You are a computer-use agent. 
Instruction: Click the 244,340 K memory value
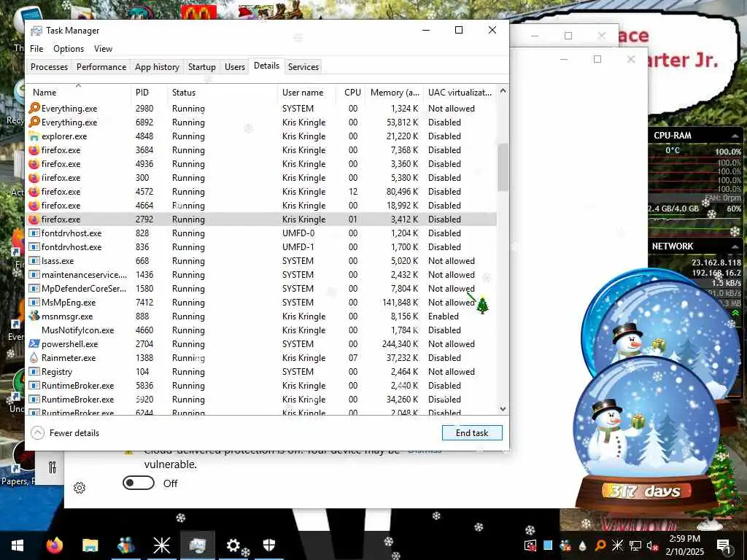tap(400, 344)
